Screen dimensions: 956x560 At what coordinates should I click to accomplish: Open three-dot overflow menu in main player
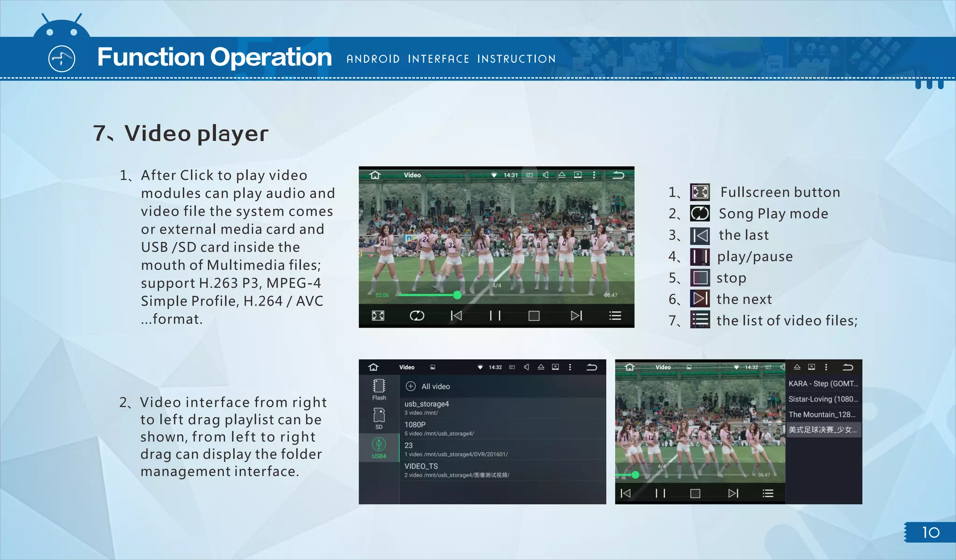coord(594,175)
